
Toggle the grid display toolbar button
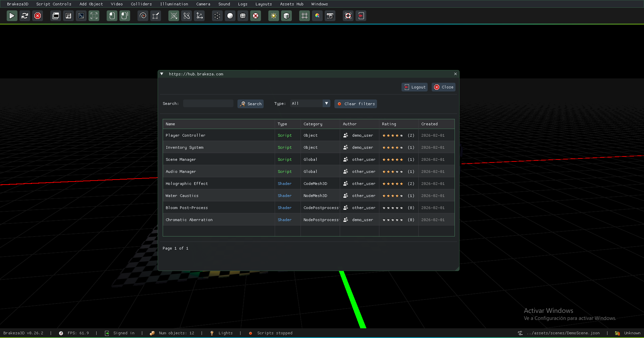(x=304, y=16)
